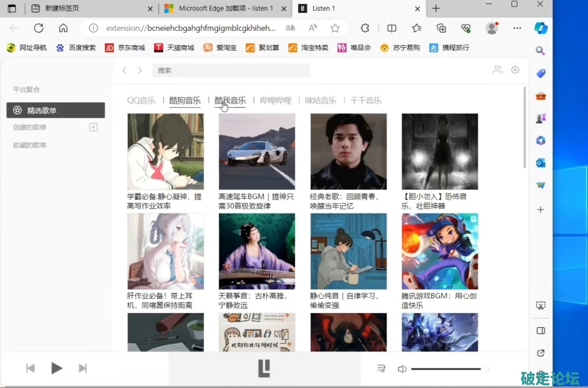Navigate forward with the right chevron

(140, 70)
